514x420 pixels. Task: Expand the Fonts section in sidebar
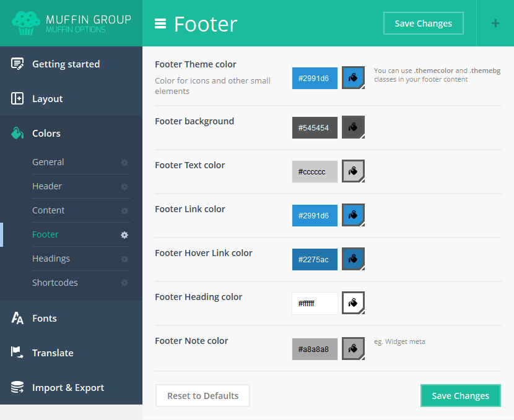[x=45, y=319]
